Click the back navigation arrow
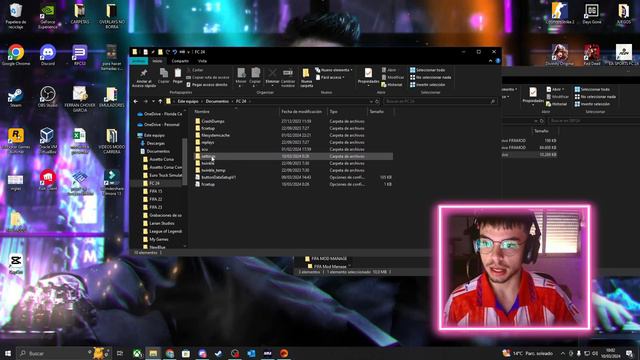Viewport: 640px width, 360px height. click(136, 101)
